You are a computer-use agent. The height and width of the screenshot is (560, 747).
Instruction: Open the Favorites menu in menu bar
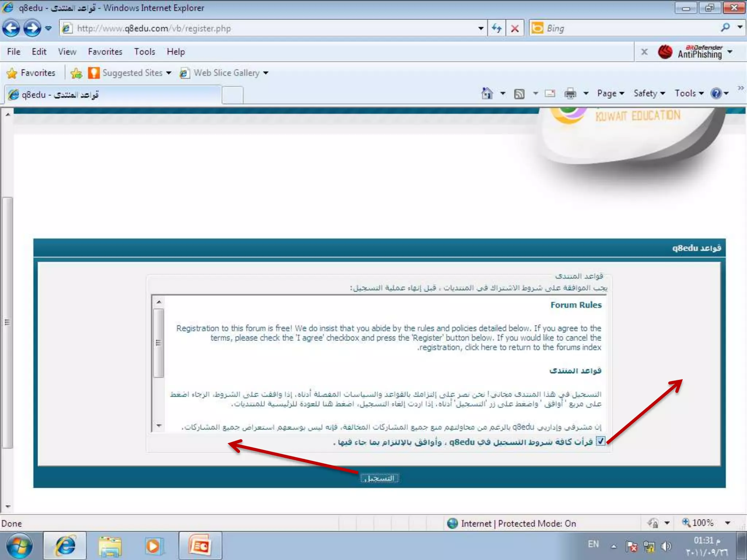click(105, 52)
